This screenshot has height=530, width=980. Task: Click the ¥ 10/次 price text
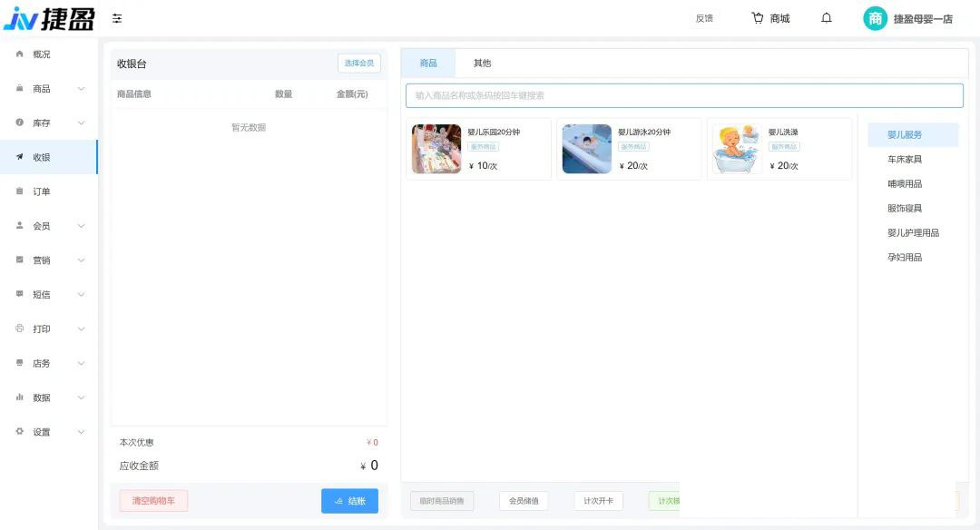pos(483,165)
